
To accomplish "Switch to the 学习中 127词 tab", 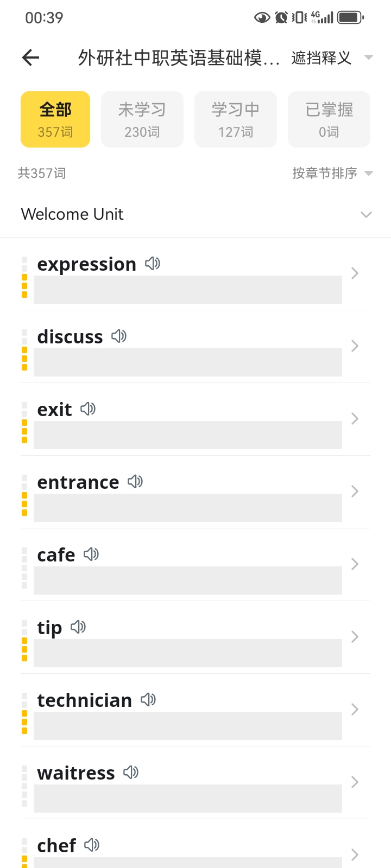I will click(236, 119).
